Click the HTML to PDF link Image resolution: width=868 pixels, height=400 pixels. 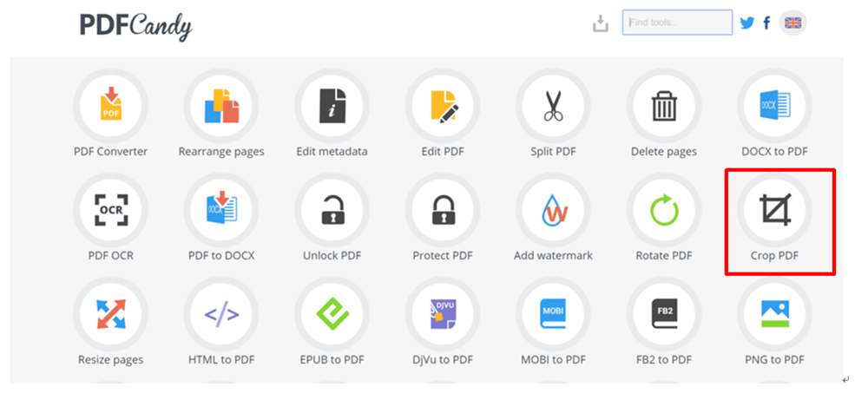[x=221, y=359]
